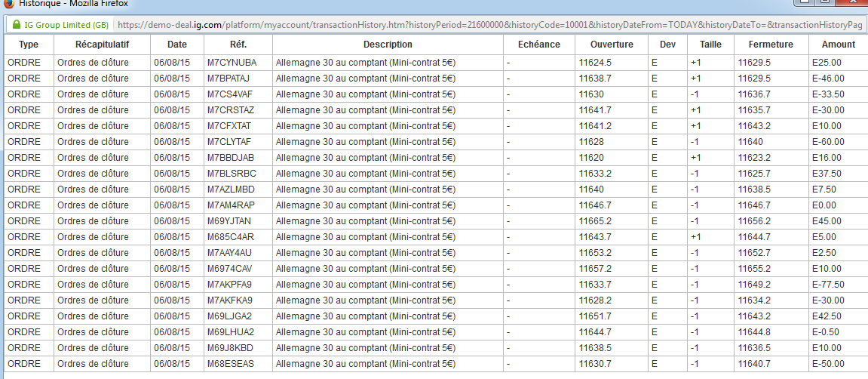Click closing price 11635.7

[755, 110]
